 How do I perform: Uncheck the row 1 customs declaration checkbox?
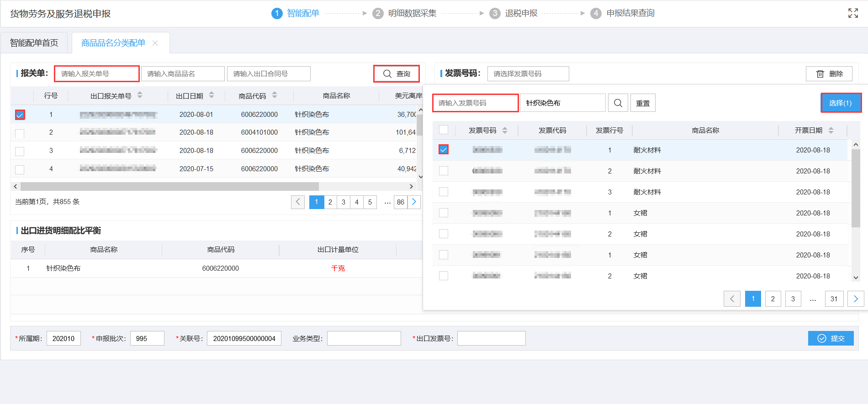(20, 115)
